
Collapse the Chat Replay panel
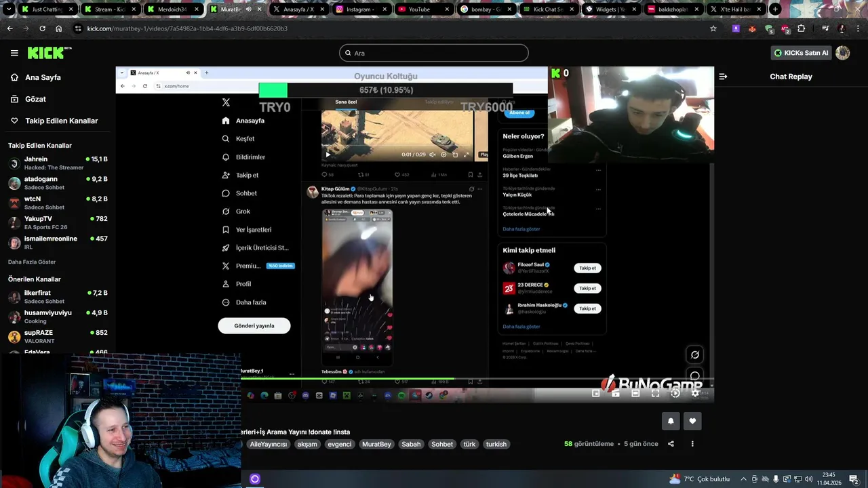pyautogui.click(x=723, y=77)
